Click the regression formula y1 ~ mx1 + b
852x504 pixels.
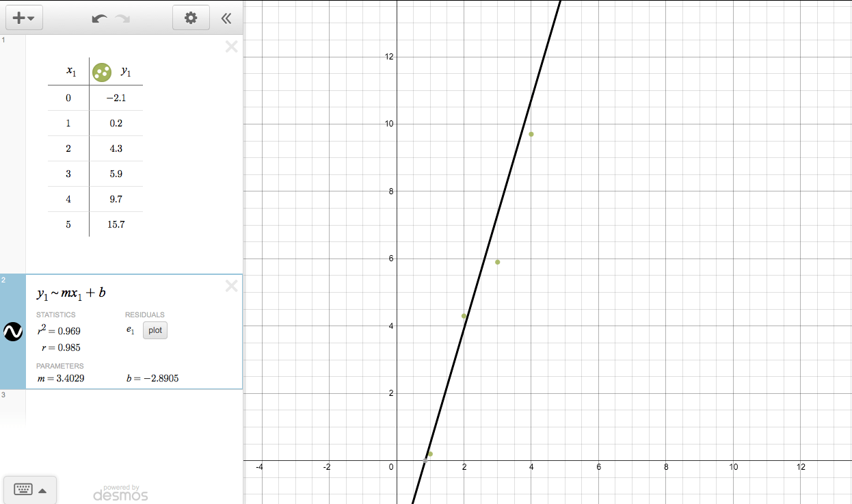pyautogui.click(x=71, y=293)
